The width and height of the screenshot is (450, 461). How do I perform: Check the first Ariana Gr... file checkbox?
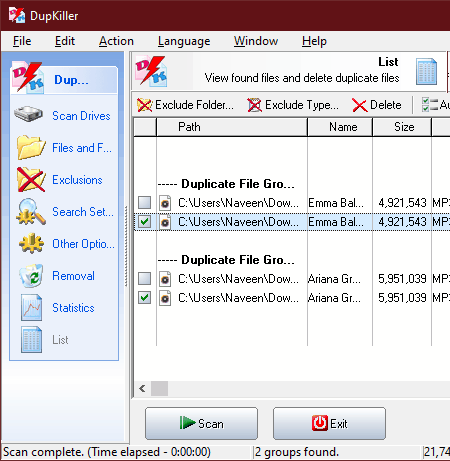point(144,278)
